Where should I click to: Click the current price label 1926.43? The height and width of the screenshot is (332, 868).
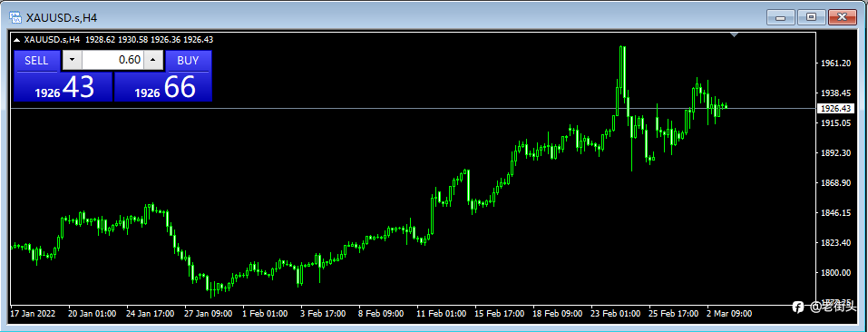tap(836, 109)
